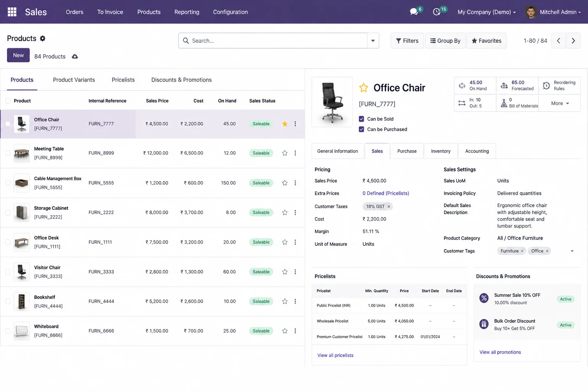Go to next page of products

click(x=573, y=41)
